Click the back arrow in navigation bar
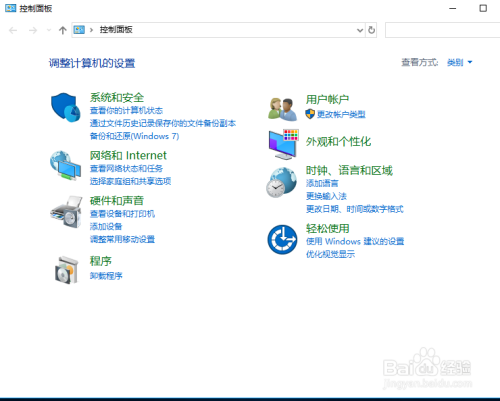500x401 pixels. 13,30
